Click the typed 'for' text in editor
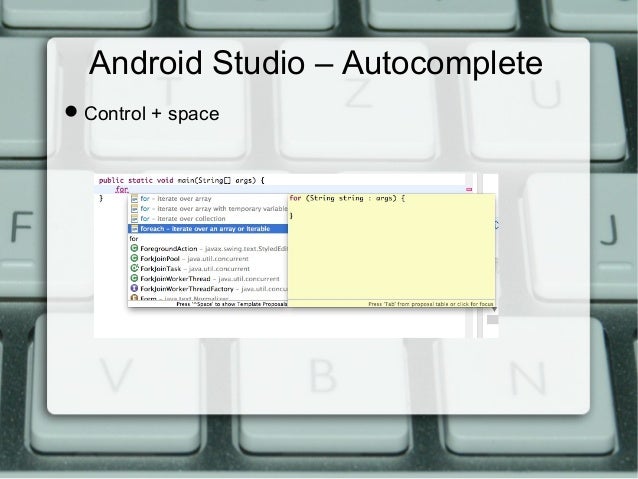 [122, 189]
